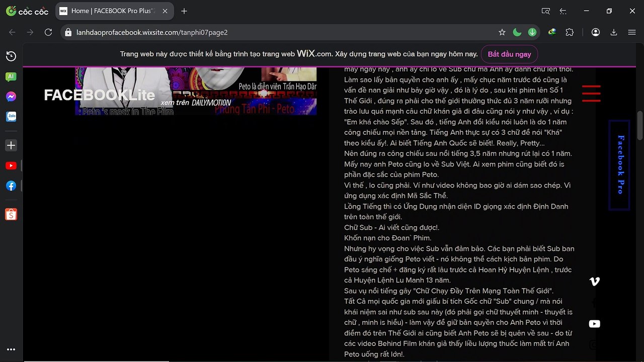Viewport: 644px width, 362px height.
Task: Select the Home | FACEBOOK Pro Plus tab
Action: [114, 11]
